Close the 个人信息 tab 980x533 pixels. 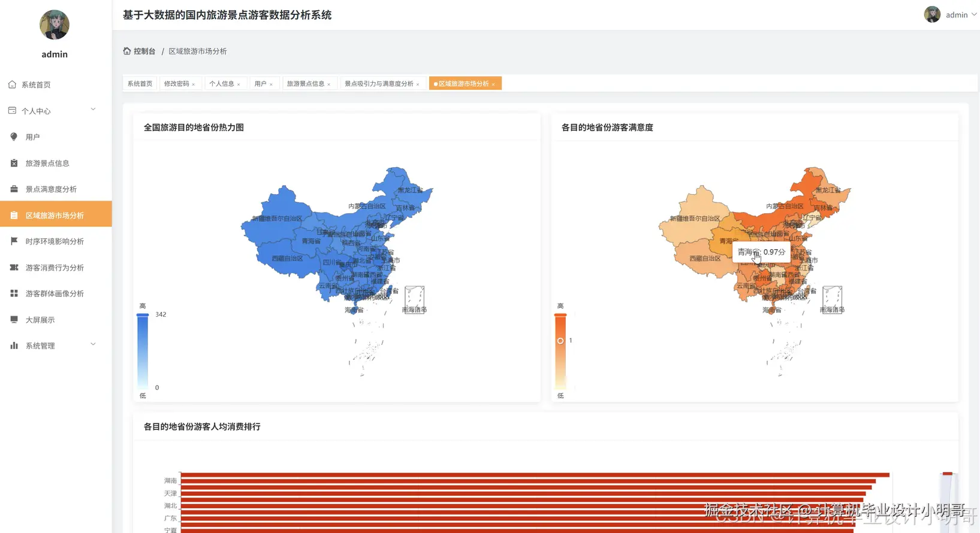click(239, 84)
